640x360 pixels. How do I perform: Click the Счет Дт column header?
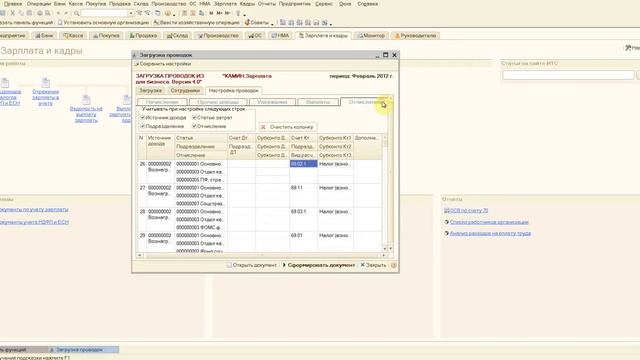[x=241, y=138]
